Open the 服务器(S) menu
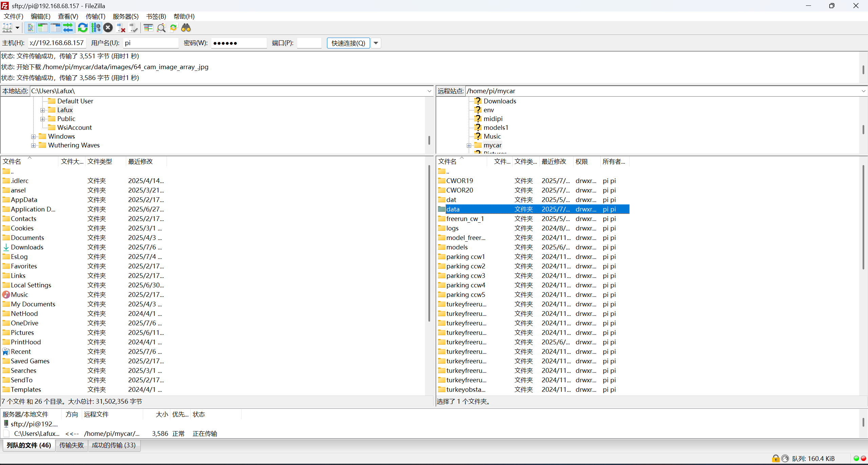Screen dimensions: 868x465 126,16
